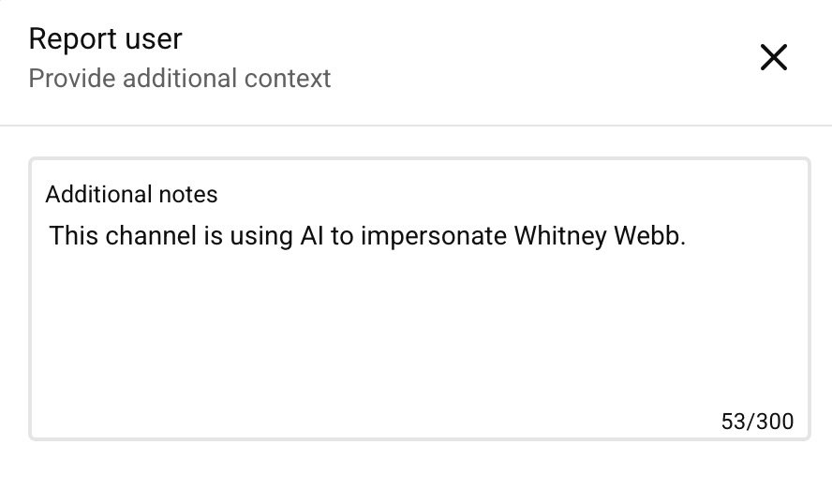Click the word "context" in the subtitle
Image resolution: width=832 pixels, height=504 pixels.
pos(291,78)
